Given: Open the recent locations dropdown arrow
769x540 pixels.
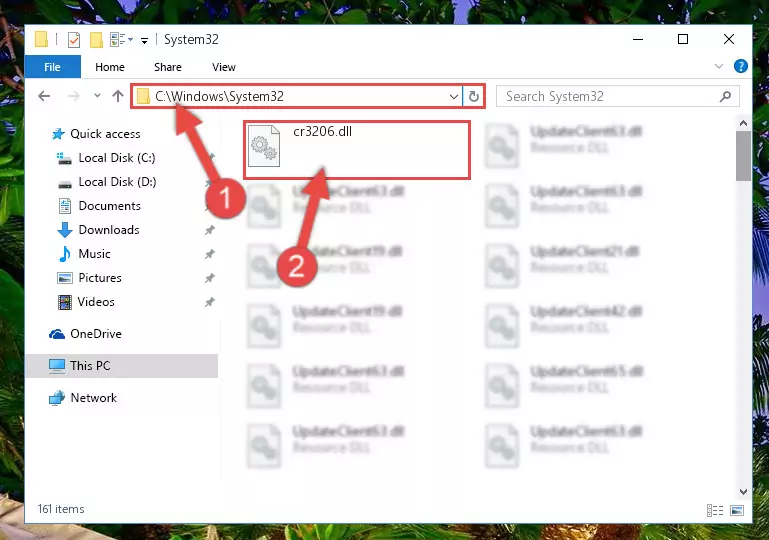Looking at the screenshot, I should coord(97,96).
